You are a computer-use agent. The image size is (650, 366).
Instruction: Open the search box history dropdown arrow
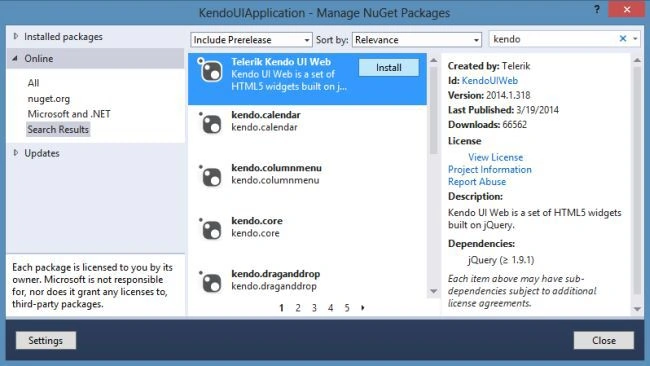(x=635, y=39)
